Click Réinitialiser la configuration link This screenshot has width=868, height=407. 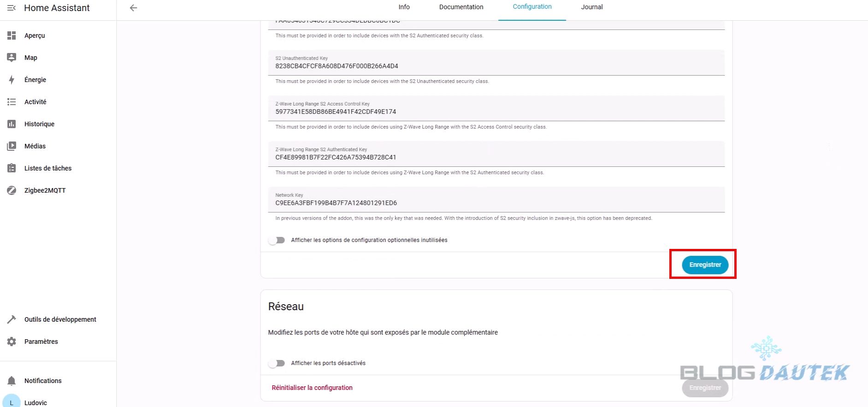pyautogui.click(x=312, y=388)
